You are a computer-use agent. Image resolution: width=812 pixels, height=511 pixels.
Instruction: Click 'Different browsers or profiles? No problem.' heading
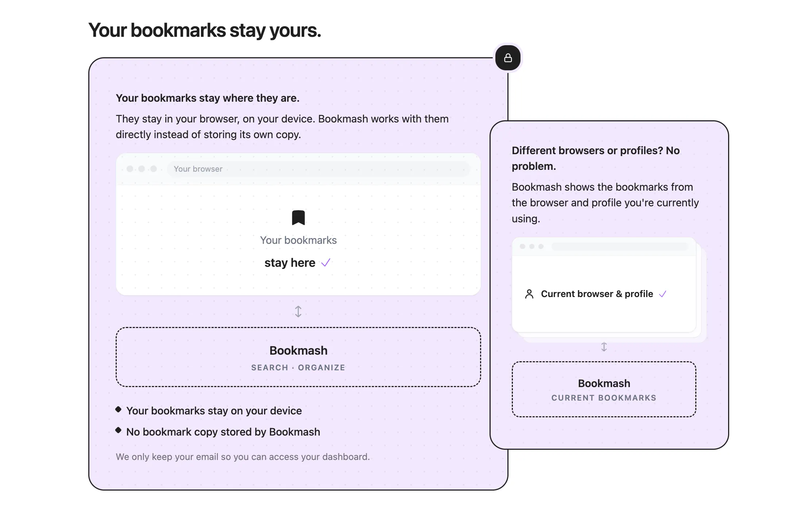click(596, 158)
